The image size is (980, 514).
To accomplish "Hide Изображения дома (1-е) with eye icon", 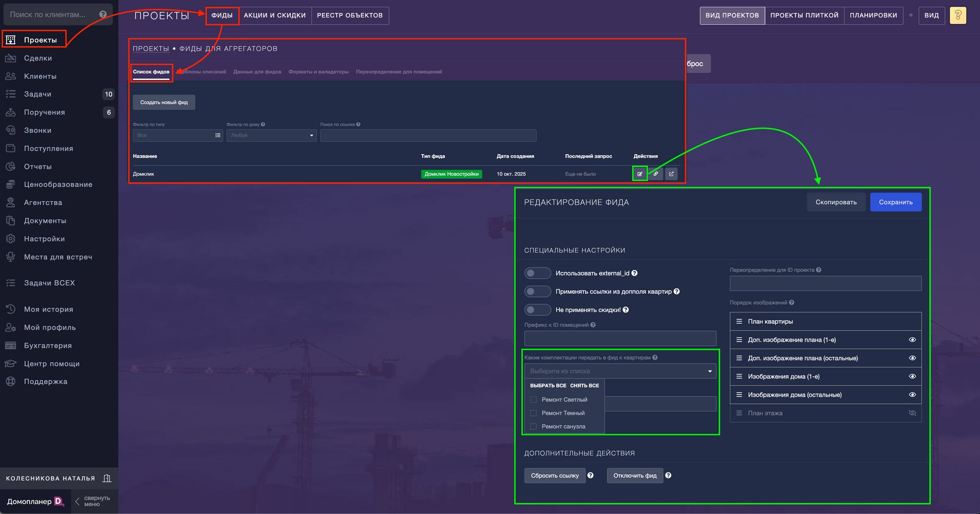I will tap(912, 376).
